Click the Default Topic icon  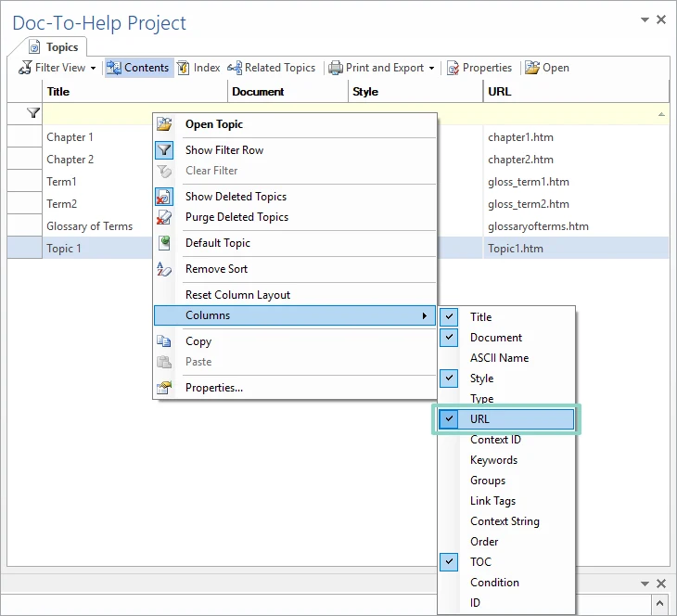point(164,243)
